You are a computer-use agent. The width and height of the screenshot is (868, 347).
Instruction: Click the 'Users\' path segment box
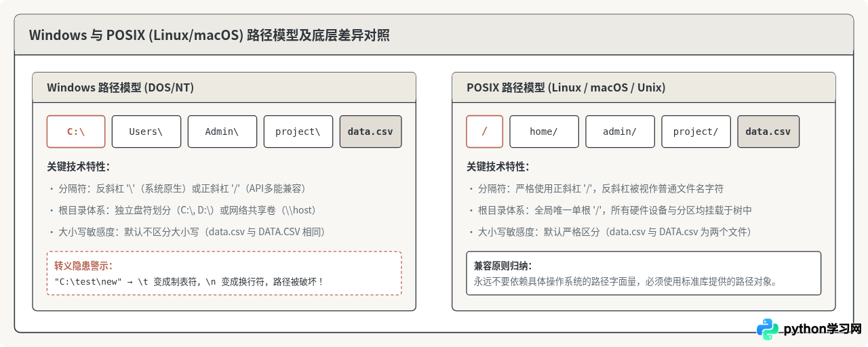tap(146, 131)
